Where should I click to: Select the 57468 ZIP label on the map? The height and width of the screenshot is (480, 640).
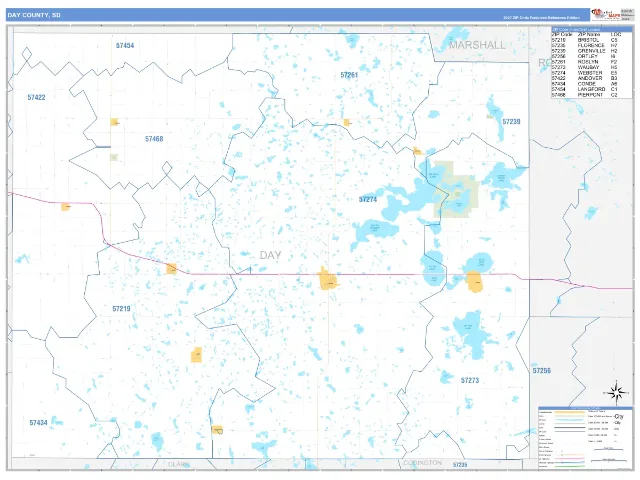[x=154, y=139]
